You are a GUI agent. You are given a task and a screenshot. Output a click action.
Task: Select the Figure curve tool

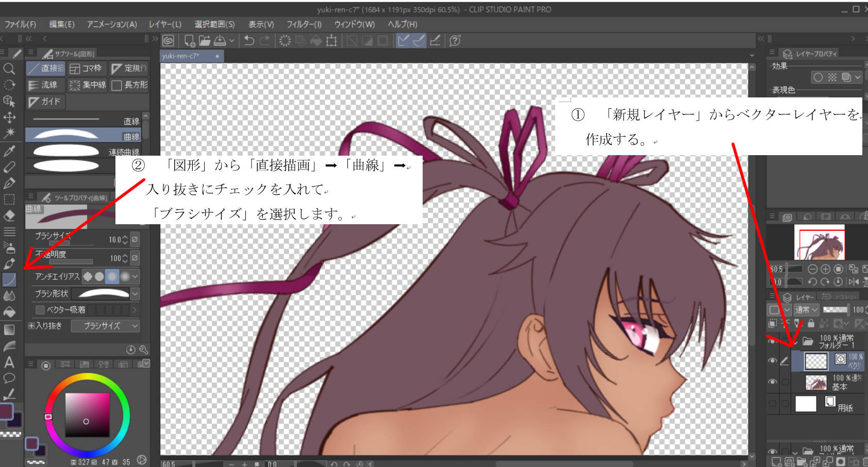coord(9,280)
